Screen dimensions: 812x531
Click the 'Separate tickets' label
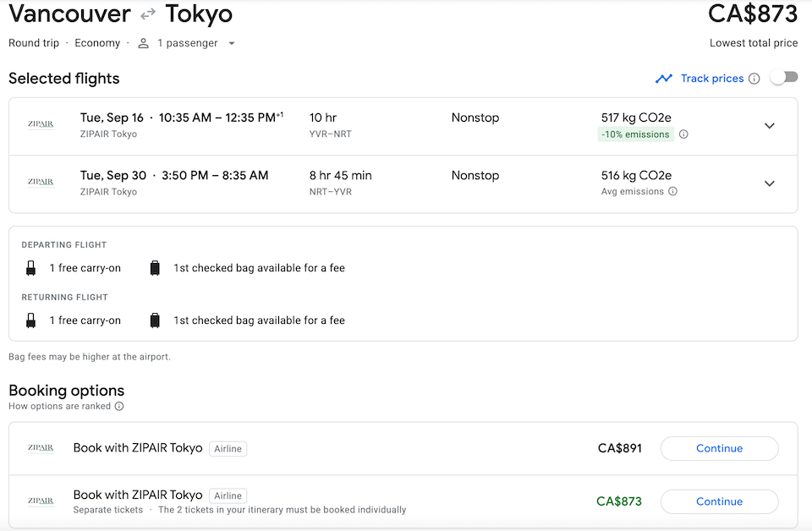pyautogui.click(x=107, y=510)
